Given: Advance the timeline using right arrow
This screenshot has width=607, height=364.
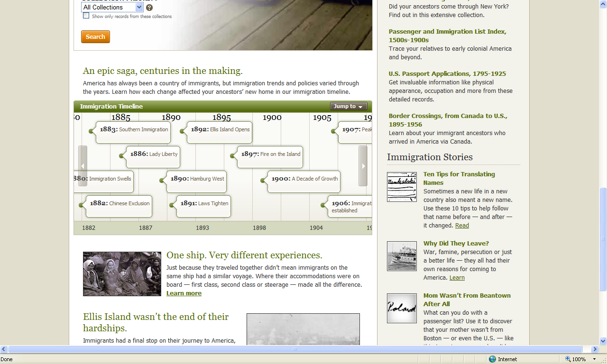Looking at the screenshot, I should 363,166.
